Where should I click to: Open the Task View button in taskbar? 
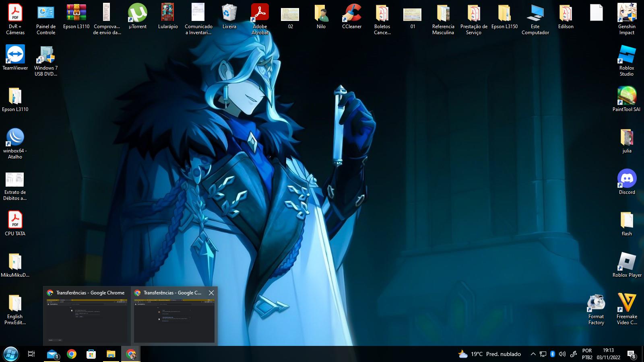click(31, 354)
